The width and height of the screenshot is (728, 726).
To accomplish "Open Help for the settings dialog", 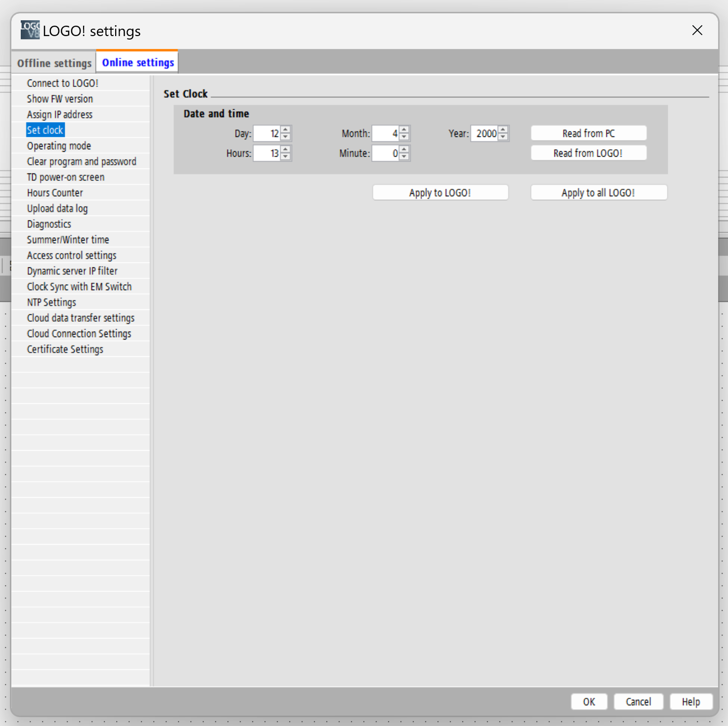I will 691,702.
